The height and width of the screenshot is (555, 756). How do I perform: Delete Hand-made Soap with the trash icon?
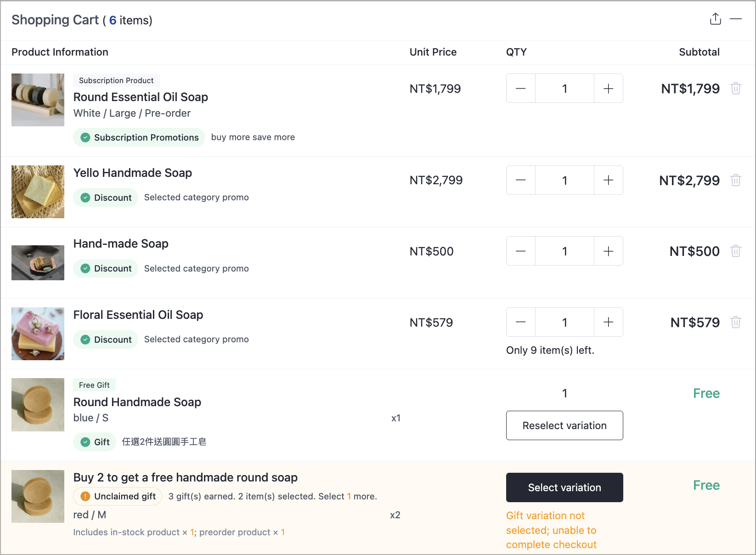tap(736, 251)
